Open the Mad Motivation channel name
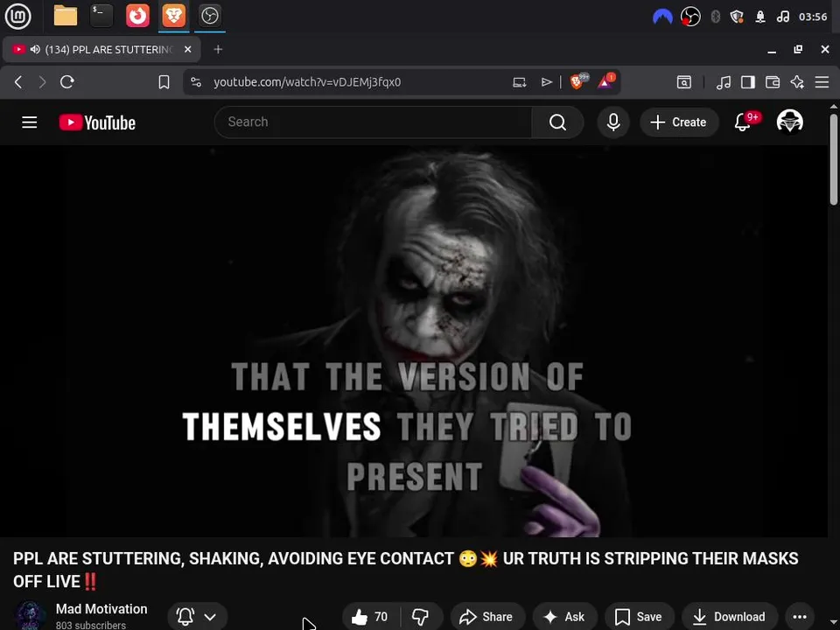The width and height of the screenshot is (840, 630). [x=101, y=609]
